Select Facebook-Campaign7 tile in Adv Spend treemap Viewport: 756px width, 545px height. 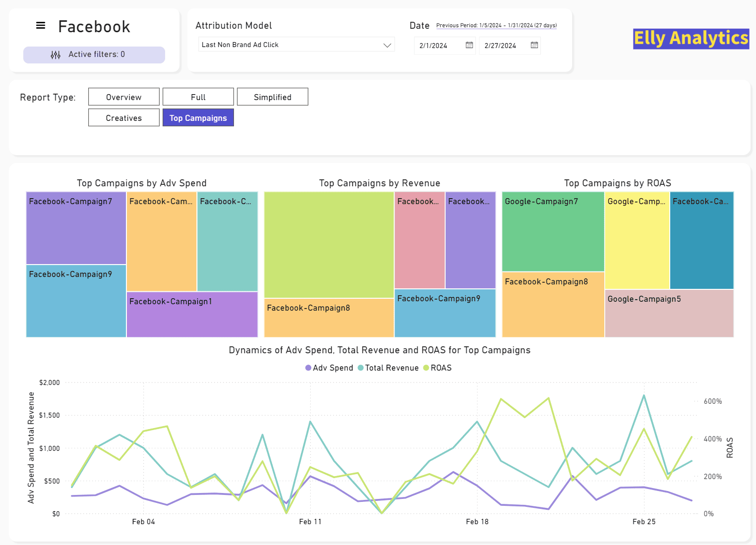click(76, 228)
